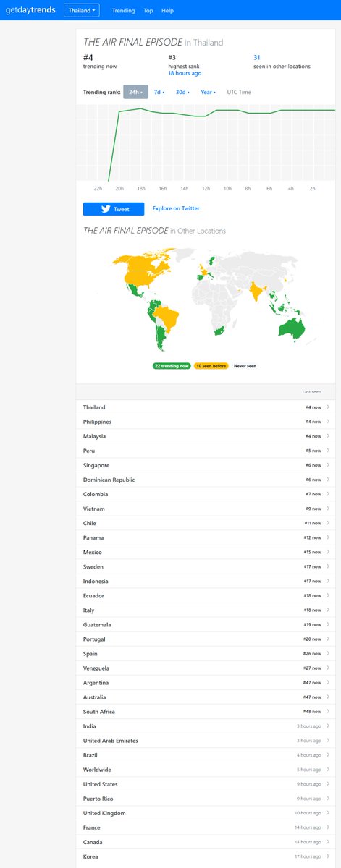Open the Indonesia row arrow
Viewport: 341px width, 868px height.
coord(328,581)
